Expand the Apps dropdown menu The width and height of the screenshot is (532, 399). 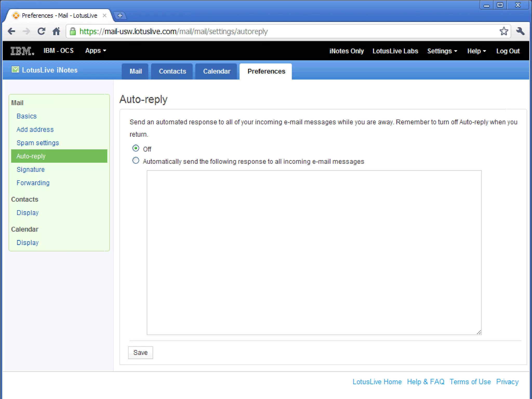(x=96, y=51)
